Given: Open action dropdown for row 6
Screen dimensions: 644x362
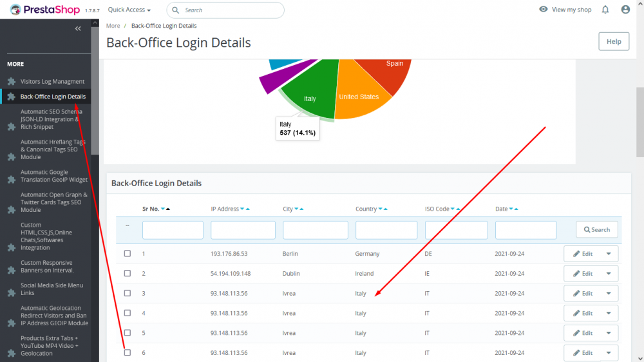Looking at the screenshot, I should [x=609, y=352].
